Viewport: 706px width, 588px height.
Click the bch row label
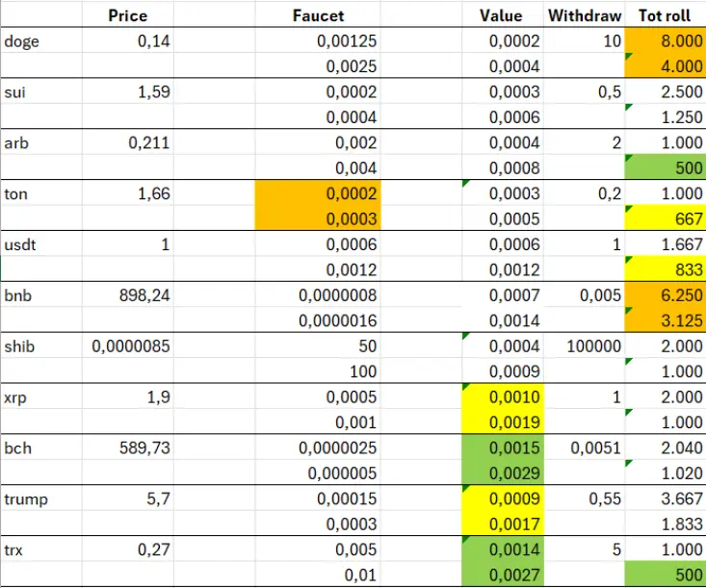click(x=41, y=447)
